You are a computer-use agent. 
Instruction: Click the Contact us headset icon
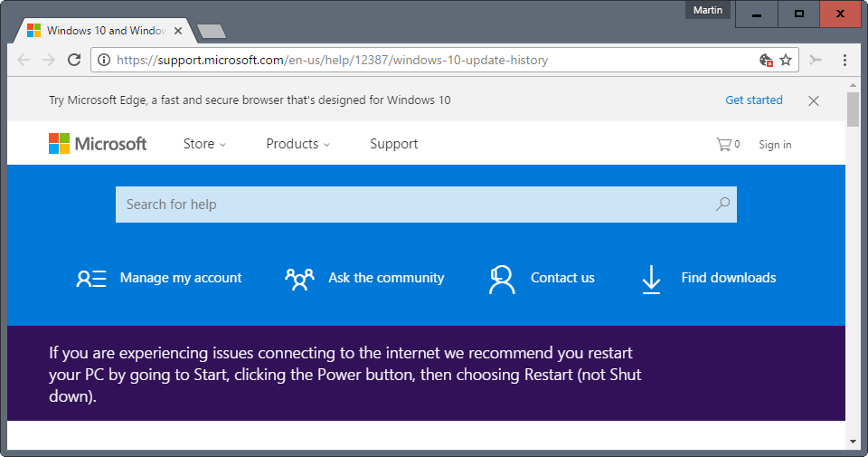502,280
